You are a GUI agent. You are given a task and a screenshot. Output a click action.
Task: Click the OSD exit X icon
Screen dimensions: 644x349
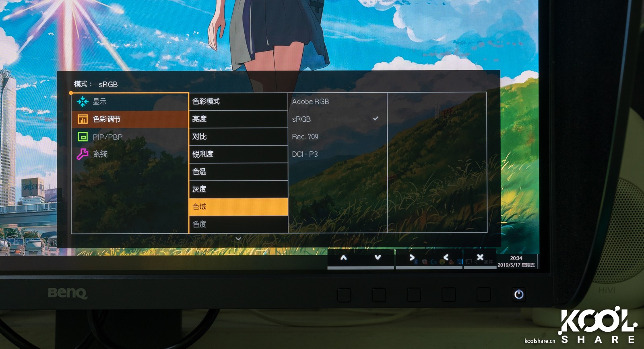coord(480,257)
